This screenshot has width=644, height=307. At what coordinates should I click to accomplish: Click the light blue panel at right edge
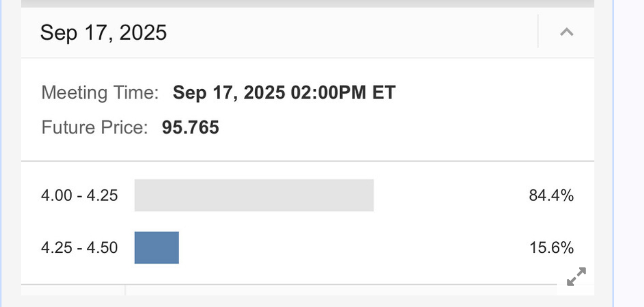629,150
